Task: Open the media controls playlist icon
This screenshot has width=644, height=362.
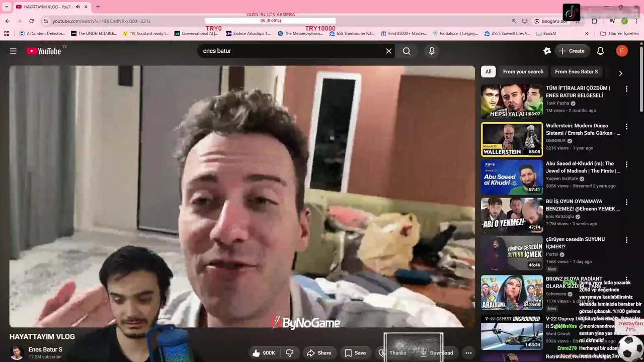Action: (612, 21)
